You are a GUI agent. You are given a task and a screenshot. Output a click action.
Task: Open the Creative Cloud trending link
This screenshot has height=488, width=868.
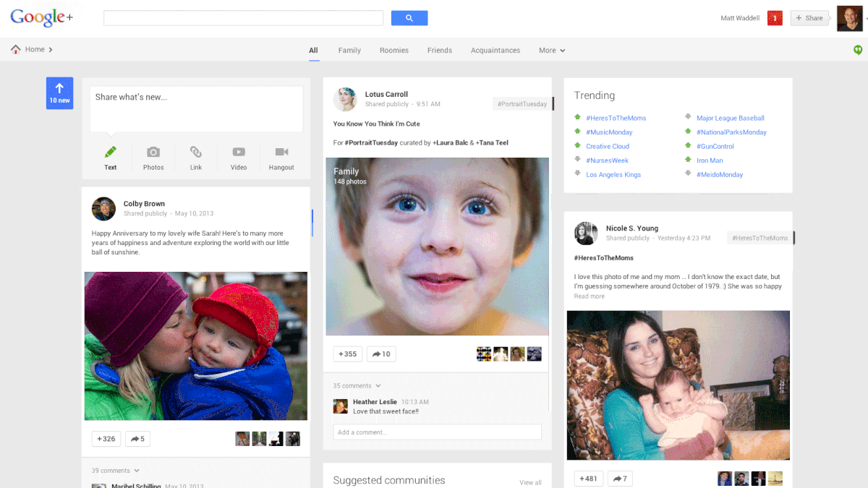click(608, 146)
